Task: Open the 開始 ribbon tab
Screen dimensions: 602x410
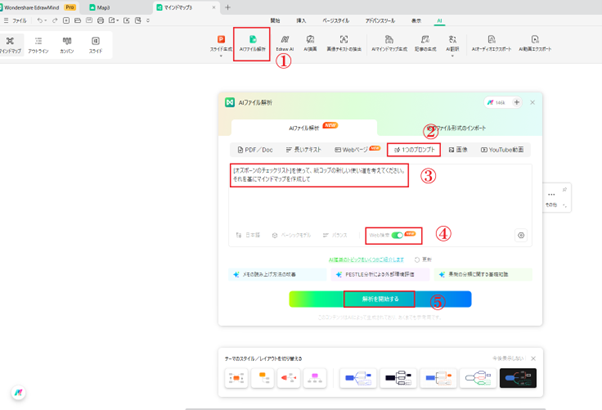Action: pos(275,21)
